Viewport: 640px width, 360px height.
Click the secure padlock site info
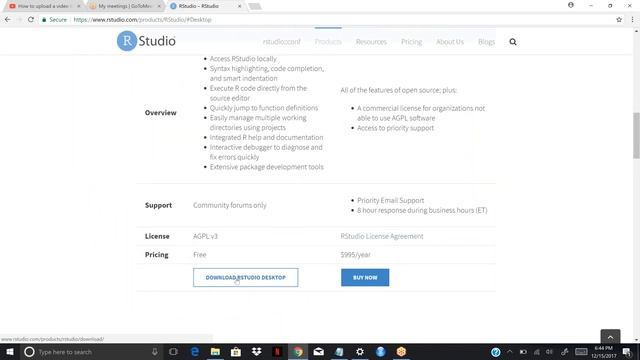pos(44,20)
